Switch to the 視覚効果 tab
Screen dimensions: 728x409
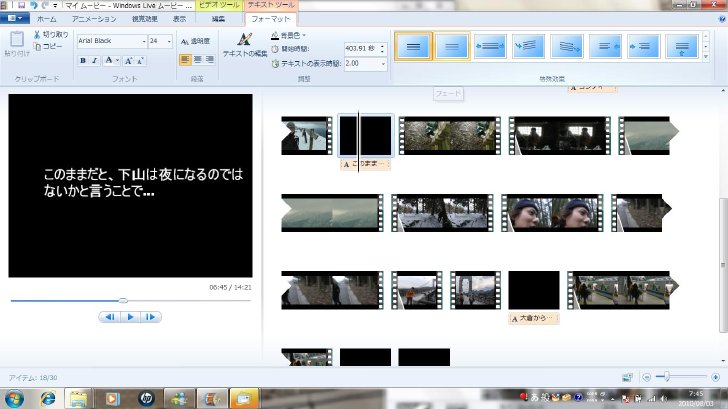[145, 19]
